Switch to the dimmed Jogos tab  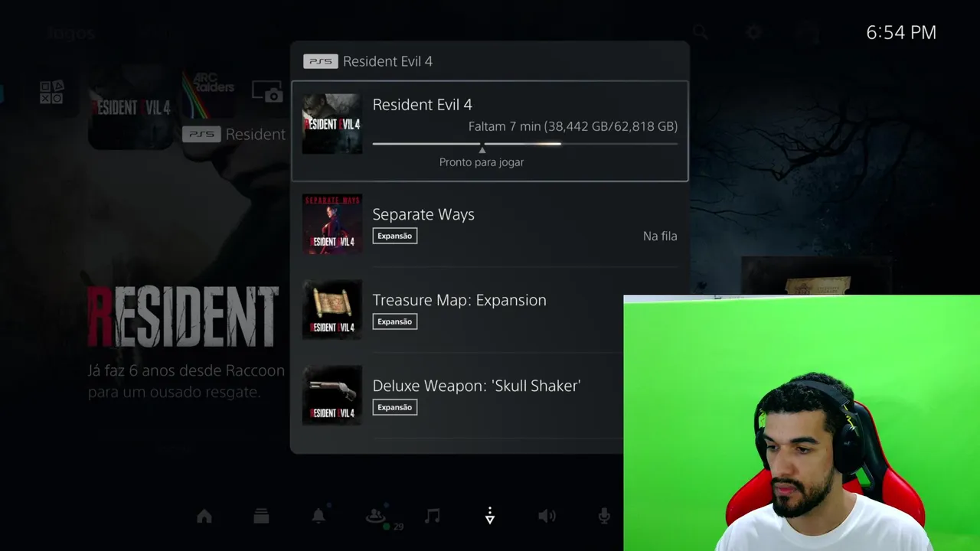pos(70,33)
